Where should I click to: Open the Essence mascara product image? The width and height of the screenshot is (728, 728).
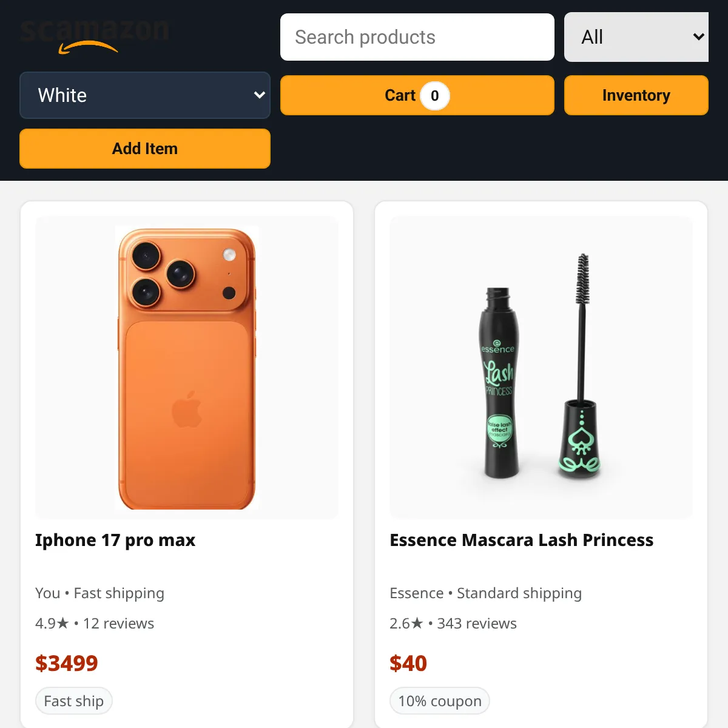pos(541,368)
